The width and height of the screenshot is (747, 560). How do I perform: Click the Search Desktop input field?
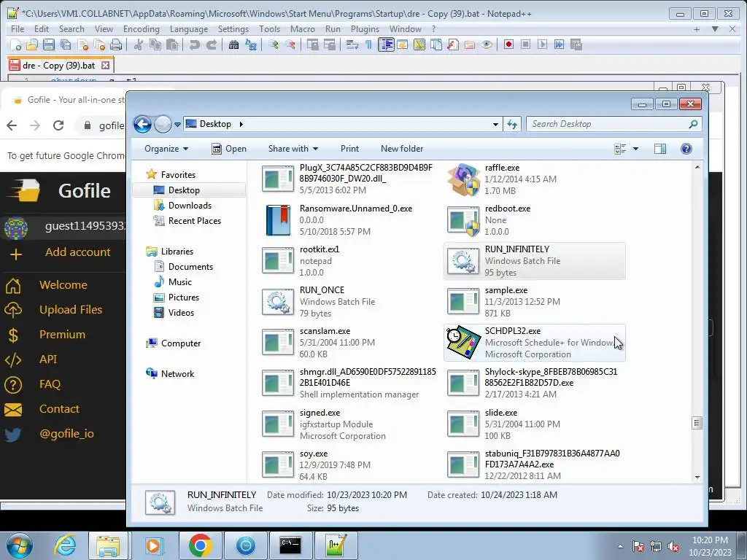[x=614, y=124]
